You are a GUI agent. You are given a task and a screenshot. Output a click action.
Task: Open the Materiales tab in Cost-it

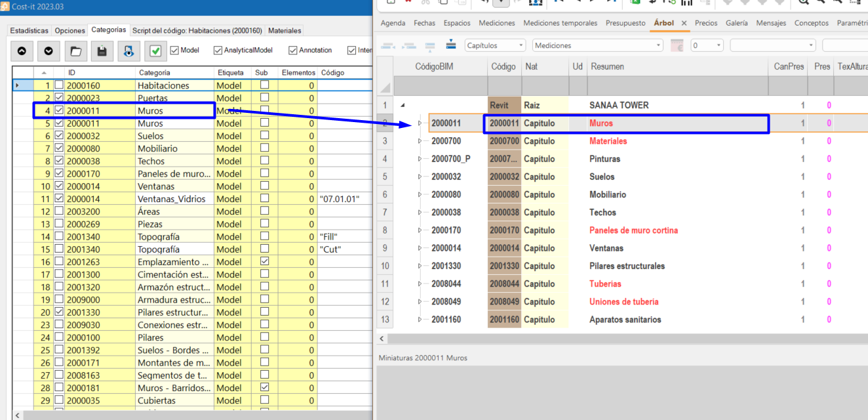click(285, 31)
